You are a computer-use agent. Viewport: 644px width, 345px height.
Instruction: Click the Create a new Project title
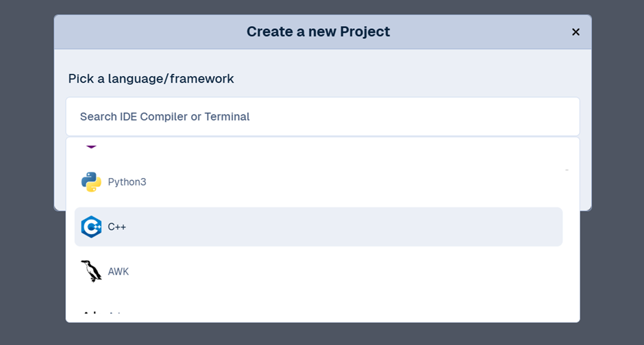(x=318, y=31)
